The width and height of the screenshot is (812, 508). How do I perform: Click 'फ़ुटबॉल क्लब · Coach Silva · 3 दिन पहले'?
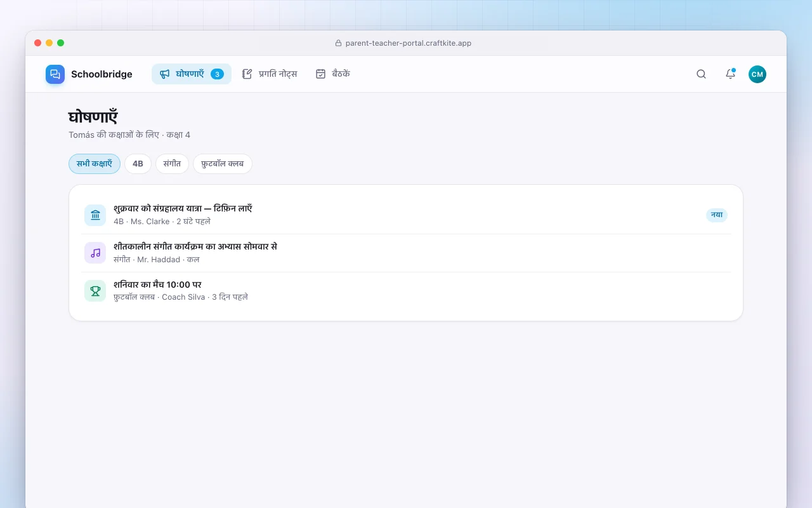coord(181,297)
